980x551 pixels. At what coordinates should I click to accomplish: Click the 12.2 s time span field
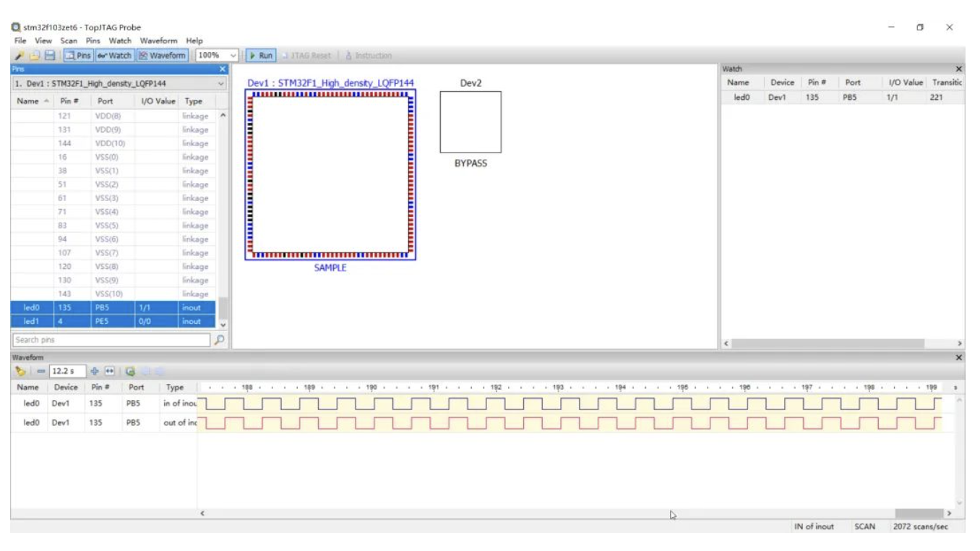click(x=66, y=372)
